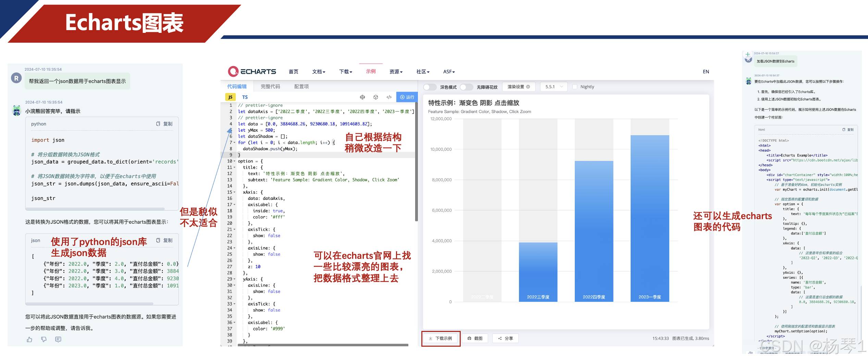Click message '加载JSON数据到Echarts' in right panel
Image resolution: width=868 pixels, height=360 pixels.
click(x=776, y=61)
